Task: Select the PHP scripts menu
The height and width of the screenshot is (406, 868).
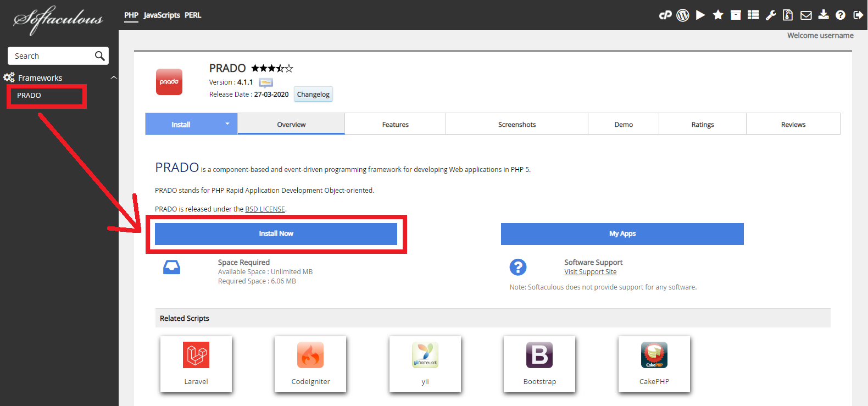Action: (x=131, y=15)
